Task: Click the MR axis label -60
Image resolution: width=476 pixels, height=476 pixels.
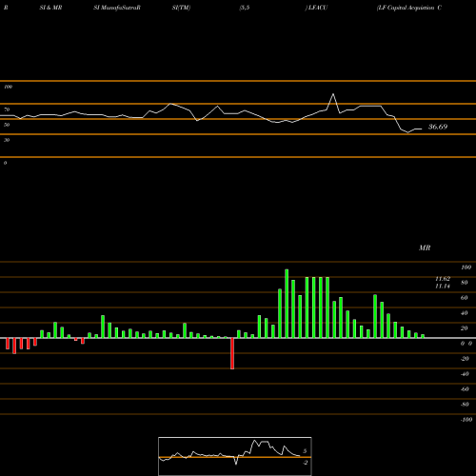Action: [465, 389]
